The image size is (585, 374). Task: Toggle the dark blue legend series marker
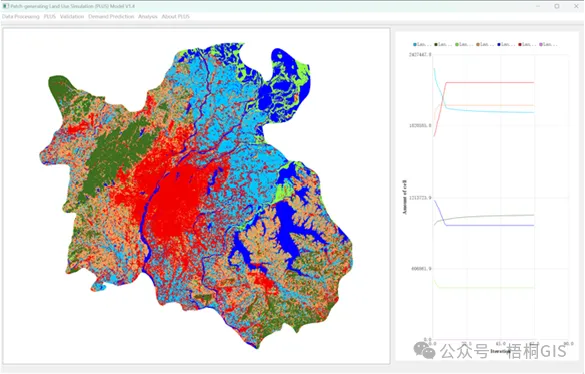499,44
